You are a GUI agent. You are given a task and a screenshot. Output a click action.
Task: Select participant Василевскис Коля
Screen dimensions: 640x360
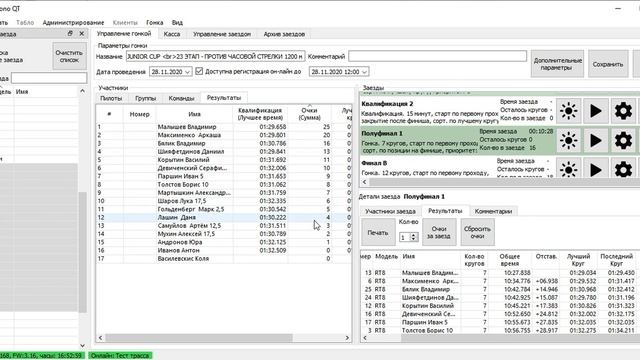click(x=224, y=258)
